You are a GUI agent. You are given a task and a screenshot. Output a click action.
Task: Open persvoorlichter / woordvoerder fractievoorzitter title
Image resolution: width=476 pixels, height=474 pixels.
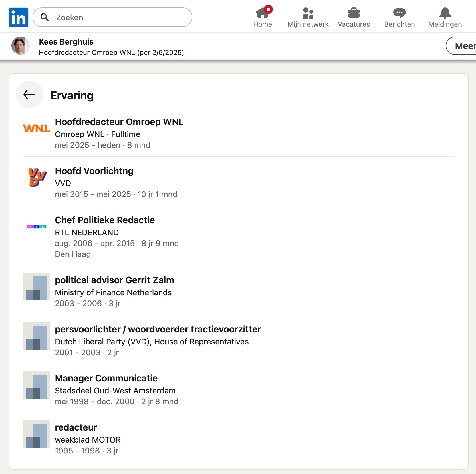coord(158,329)
